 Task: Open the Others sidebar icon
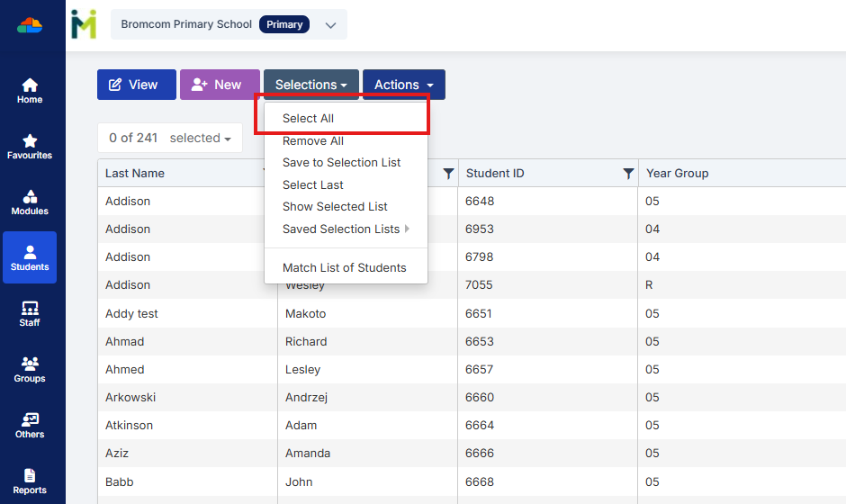pyautogui.click(x=30, y=426)
